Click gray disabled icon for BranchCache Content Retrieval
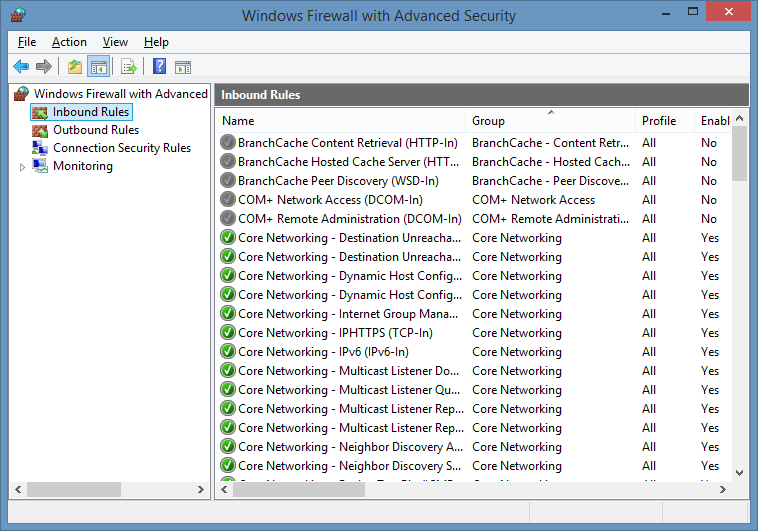The width and height of the screenshot is (758, 531). point(228,143)
